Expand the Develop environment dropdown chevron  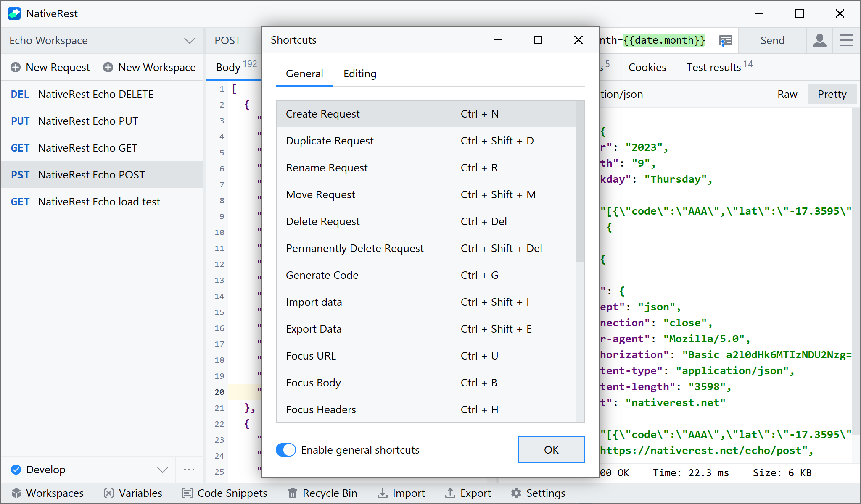163,470
